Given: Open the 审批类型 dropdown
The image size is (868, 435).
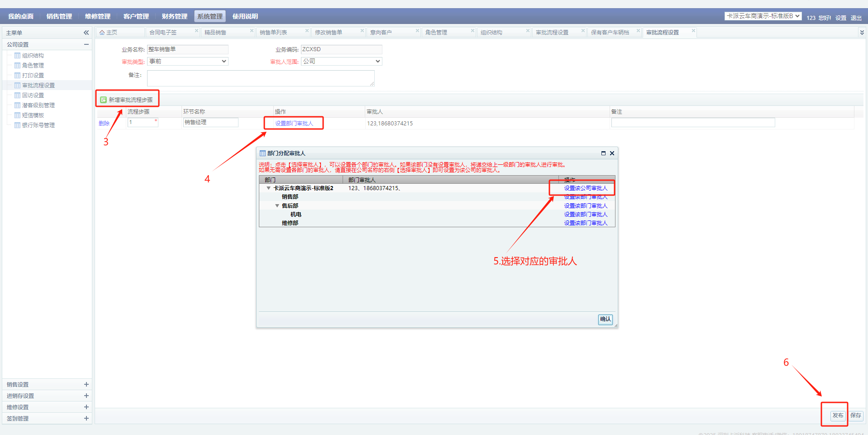Looking at the screenshot, I should pos(188,62).
